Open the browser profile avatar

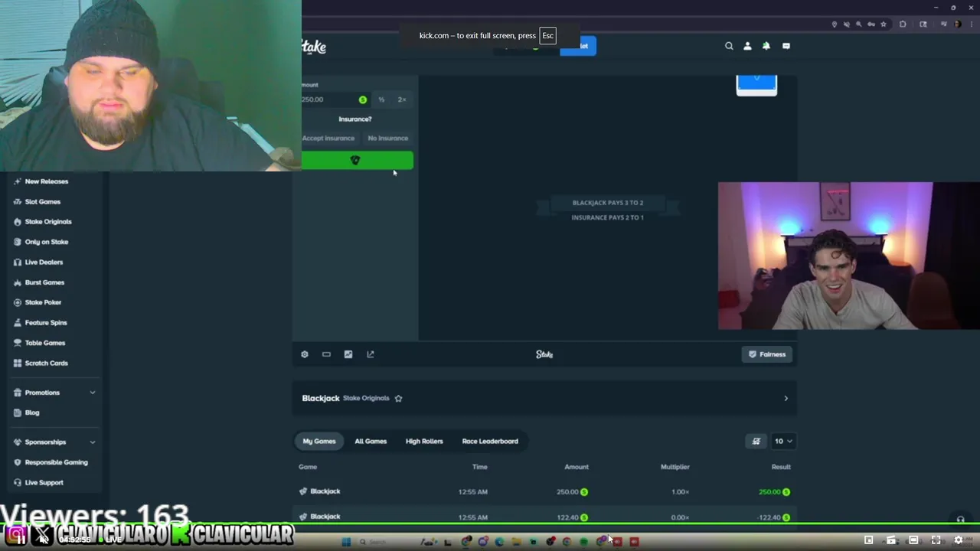(957, 24)
